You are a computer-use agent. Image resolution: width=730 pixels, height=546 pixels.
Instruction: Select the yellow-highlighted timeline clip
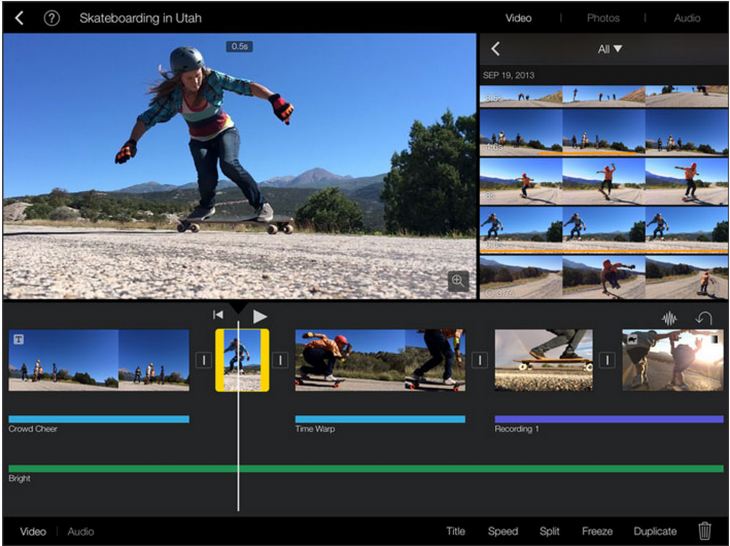point(242,360)
